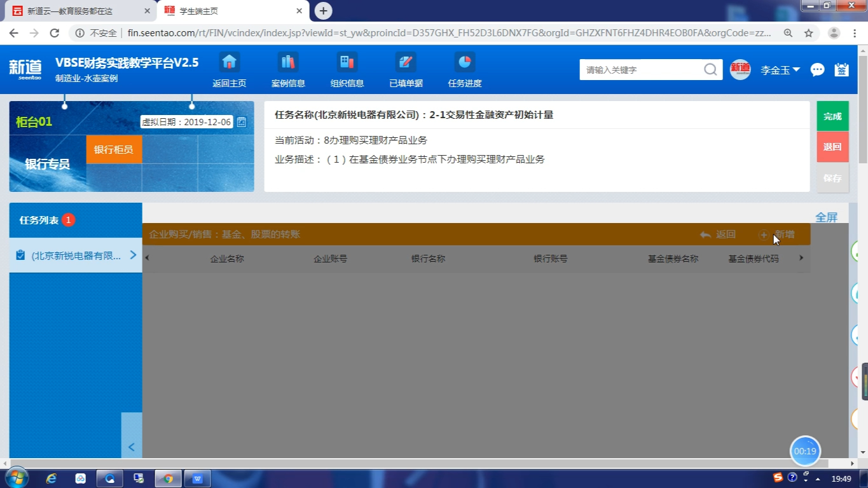Viewport: 868px width, 488px height.
Task: Switch to 新道云 browser tab
Action: coord(78,11)
